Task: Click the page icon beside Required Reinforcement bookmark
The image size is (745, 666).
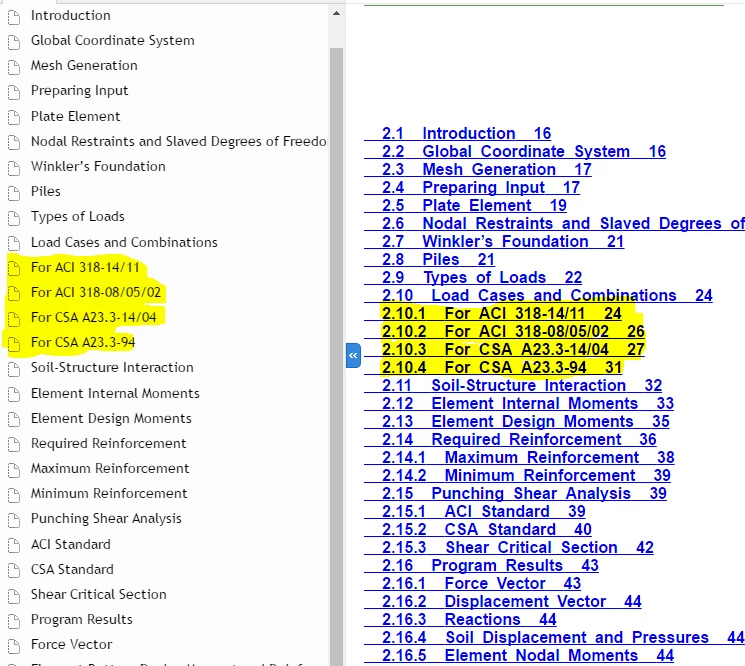Action: click(x=14, y=445)
